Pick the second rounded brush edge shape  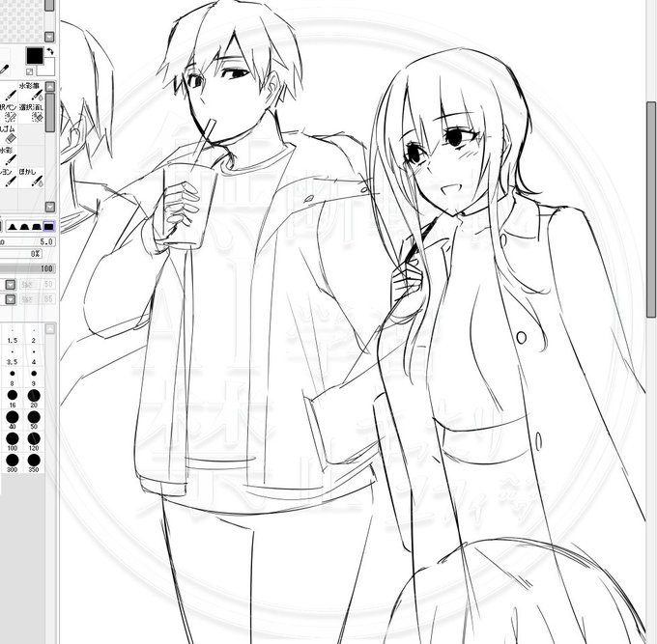(24, 227)
